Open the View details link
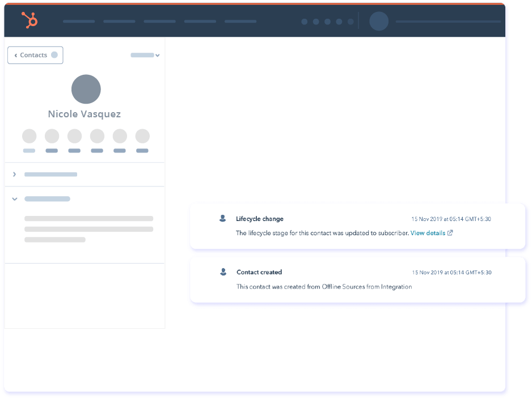532x399 pixels. click(428, 233)
